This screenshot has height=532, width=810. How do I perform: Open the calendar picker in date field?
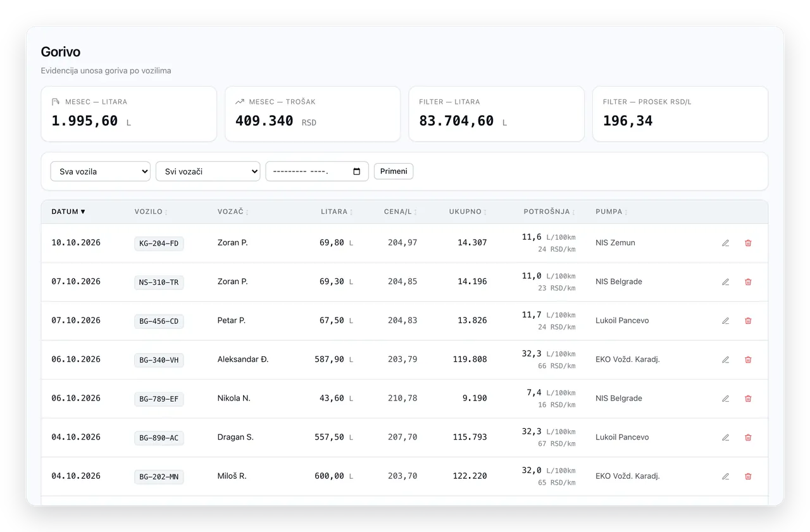[356, 171]
